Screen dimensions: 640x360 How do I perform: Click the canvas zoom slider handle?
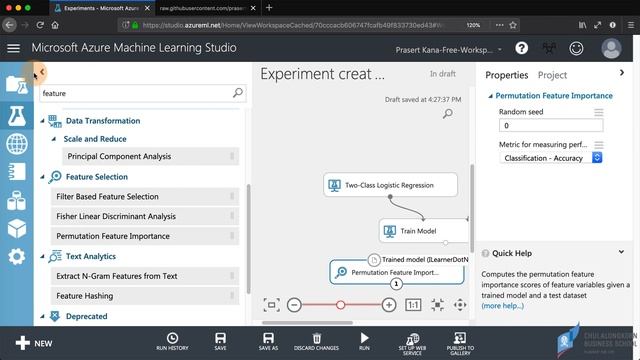pos(340,305)
